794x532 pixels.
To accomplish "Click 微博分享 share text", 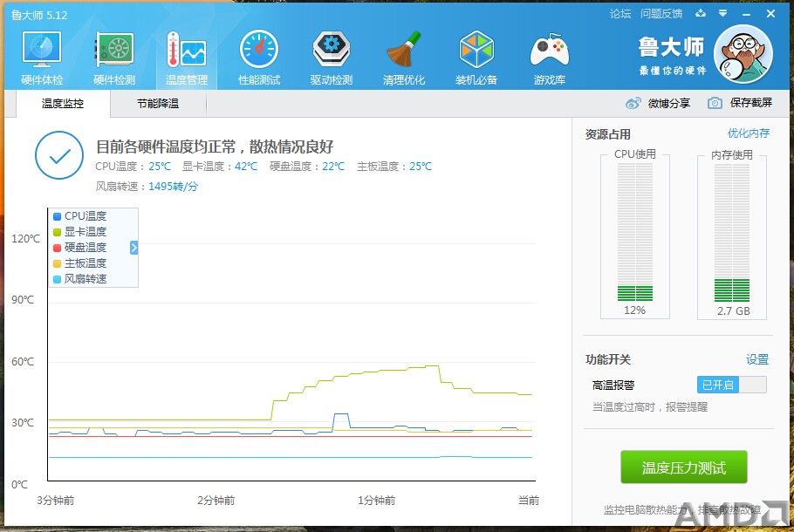I will coord(669,103).
